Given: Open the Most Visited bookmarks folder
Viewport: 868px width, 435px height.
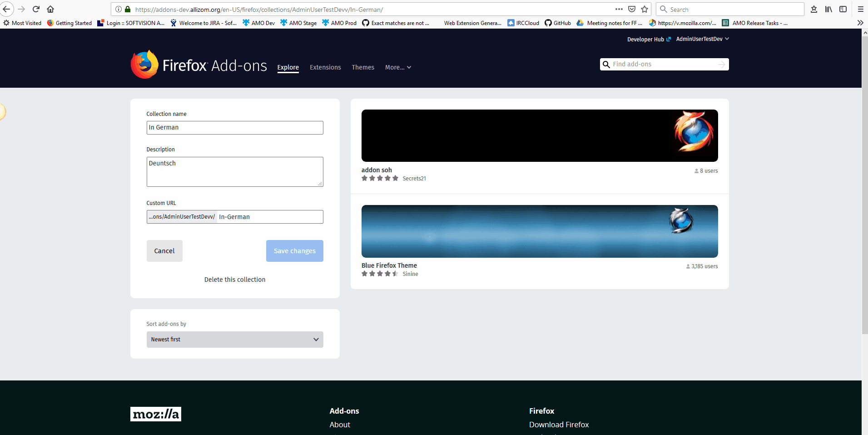Looking at the screenshot, I should (x=22, y=23).
